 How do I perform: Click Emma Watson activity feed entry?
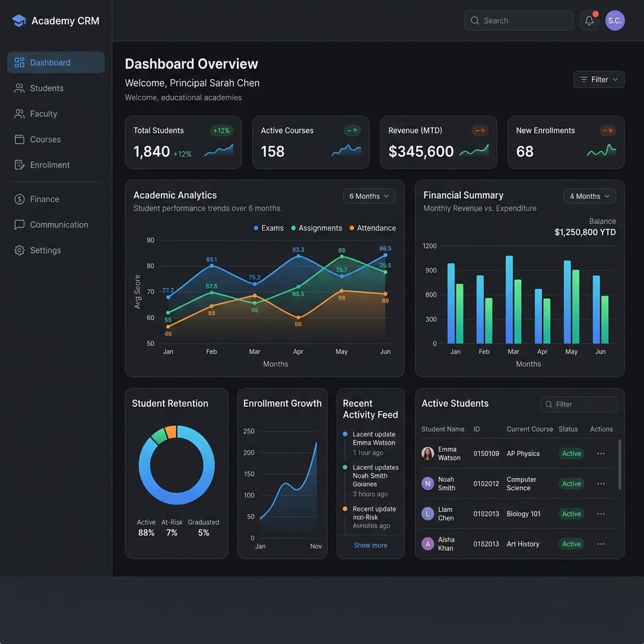[371, 443]
